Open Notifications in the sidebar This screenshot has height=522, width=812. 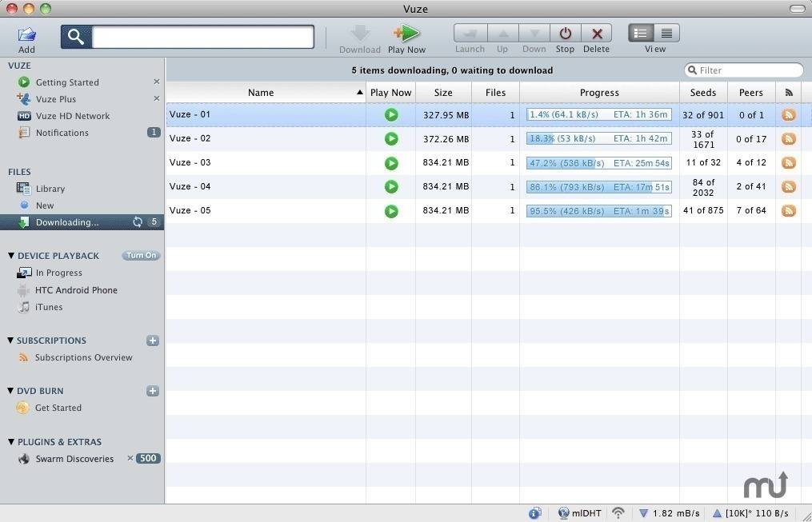[x=62, y=133]
